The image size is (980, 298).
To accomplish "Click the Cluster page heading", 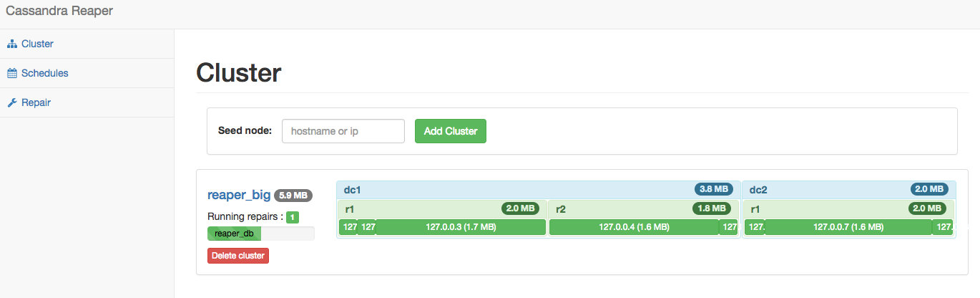I will point(239,72).
